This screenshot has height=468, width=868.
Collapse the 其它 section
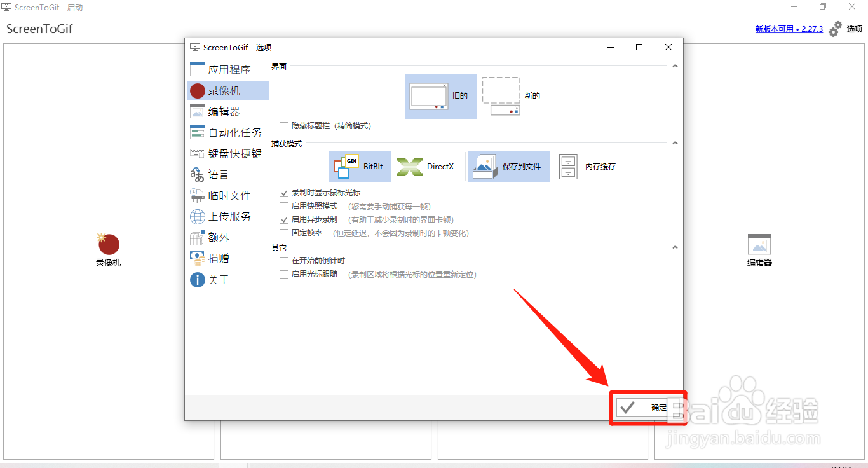675,247
